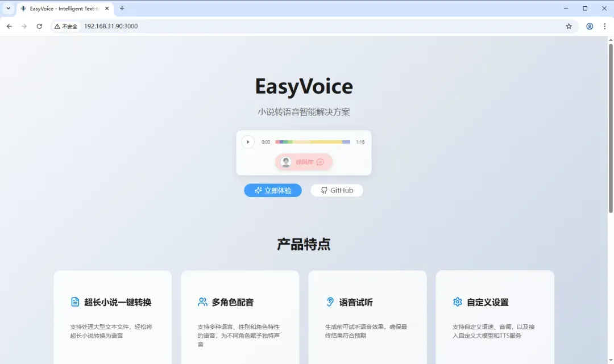Image resolution: width=614 pixels, height=364 pixels.
Task: Click the browser profile account icon
Action: pyautogui.click(x=590, y=26)
